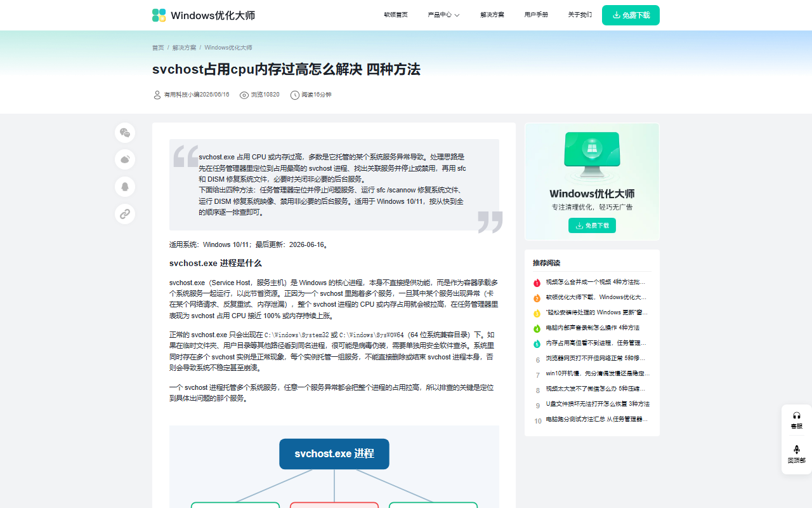Click the svchost.exe 进程 diagram box
Viewport: 812px width, 508px height.
click(x=334, y=453)
